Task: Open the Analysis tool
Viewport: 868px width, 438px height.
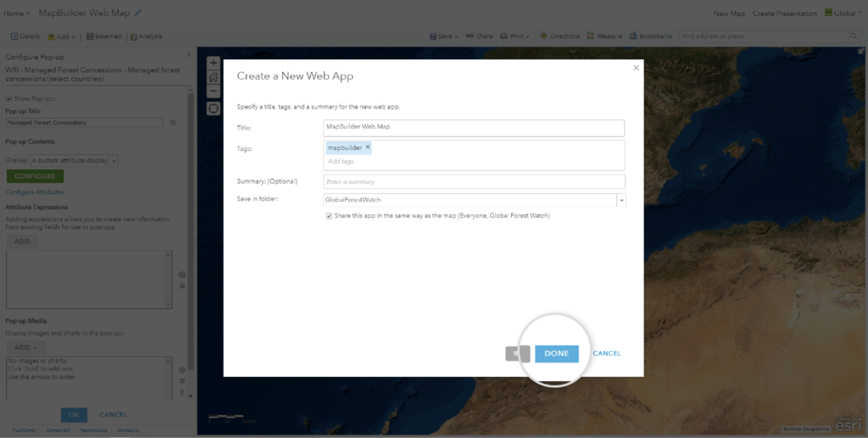Action: click(146, 36)
